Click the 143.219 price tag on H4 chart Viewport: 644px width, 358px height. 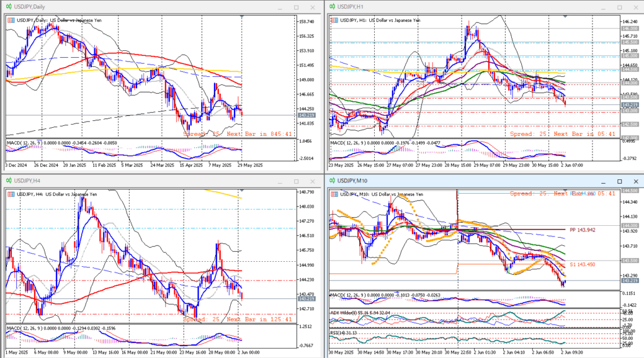307,299
